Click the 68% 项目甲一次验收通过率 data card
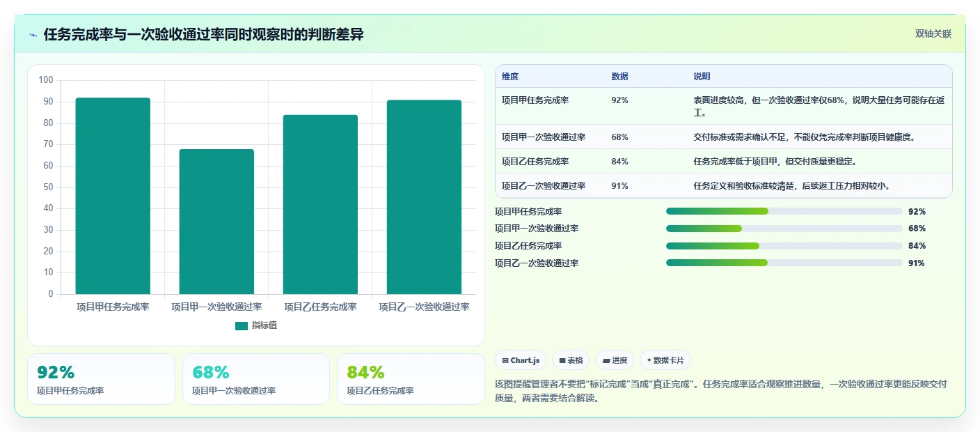The width and height of the screenshot is (980, 432). coord(256,379)
